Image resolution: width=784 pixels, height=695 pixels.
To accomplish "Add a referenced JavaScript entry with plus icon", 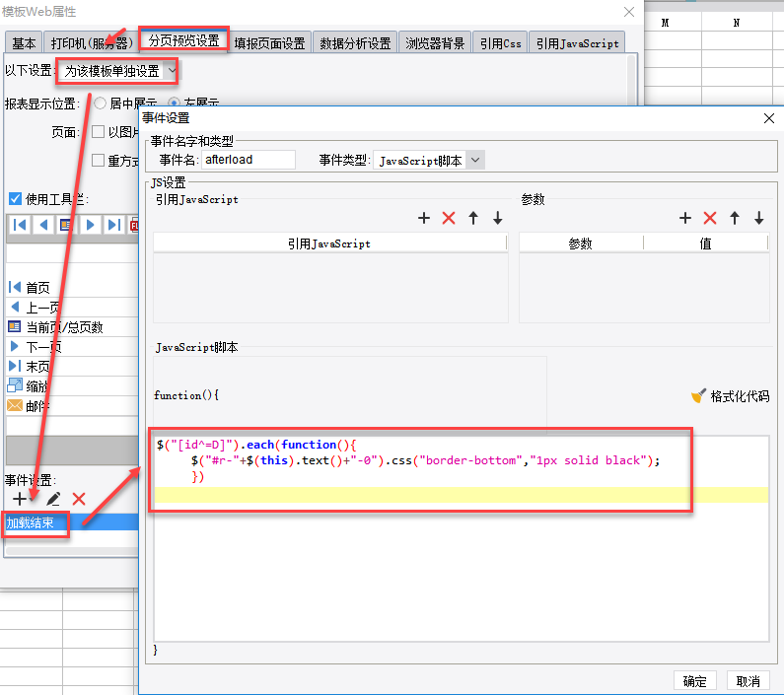I will 423,218.
